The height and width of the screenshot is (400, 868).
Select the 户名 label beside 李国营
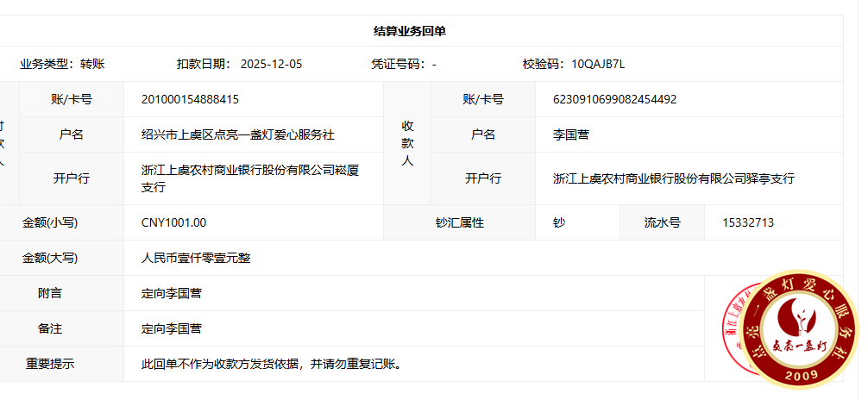[483, 134]
